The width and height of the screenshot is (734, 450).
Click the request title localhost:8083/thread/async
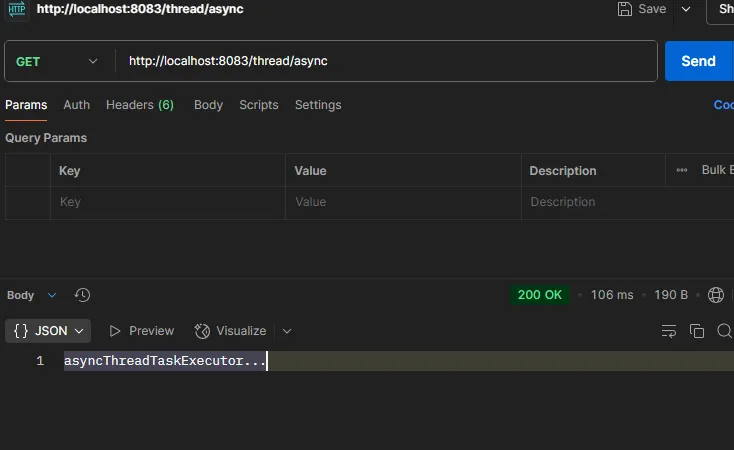pyautogui.click(x=140, y=9)
